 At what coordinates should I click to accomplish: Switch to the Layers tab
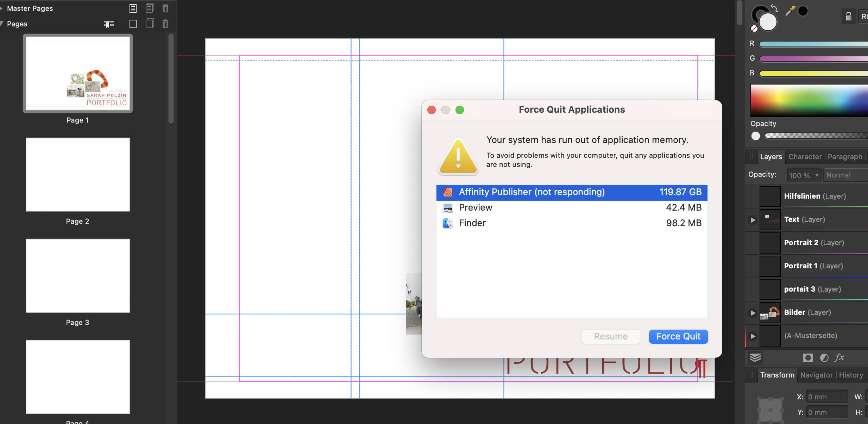(771, 157)
